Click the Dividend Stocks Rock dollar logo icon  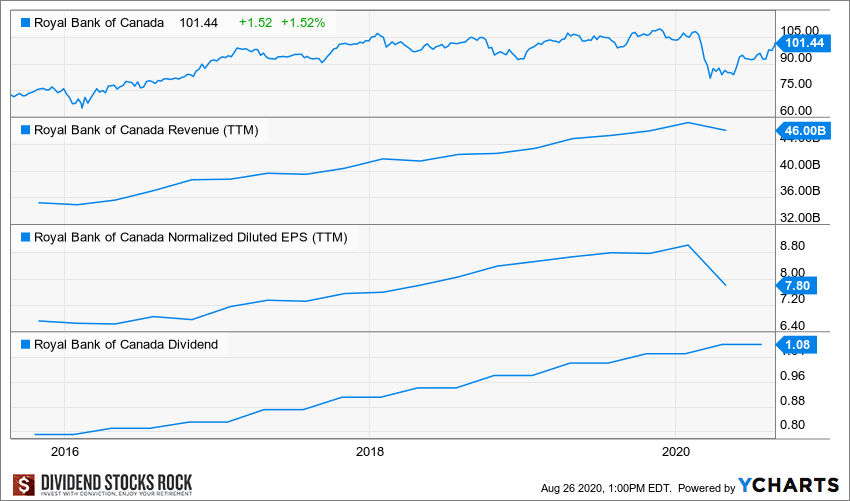(24, 484)
